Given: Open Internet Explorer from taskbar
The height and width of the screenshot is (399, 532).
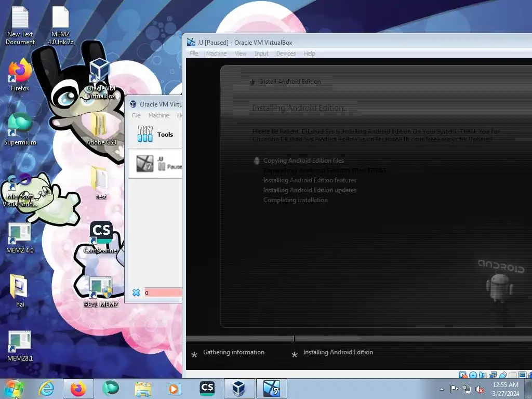Looking at the screenshot, I should click(x=46, y=389).
